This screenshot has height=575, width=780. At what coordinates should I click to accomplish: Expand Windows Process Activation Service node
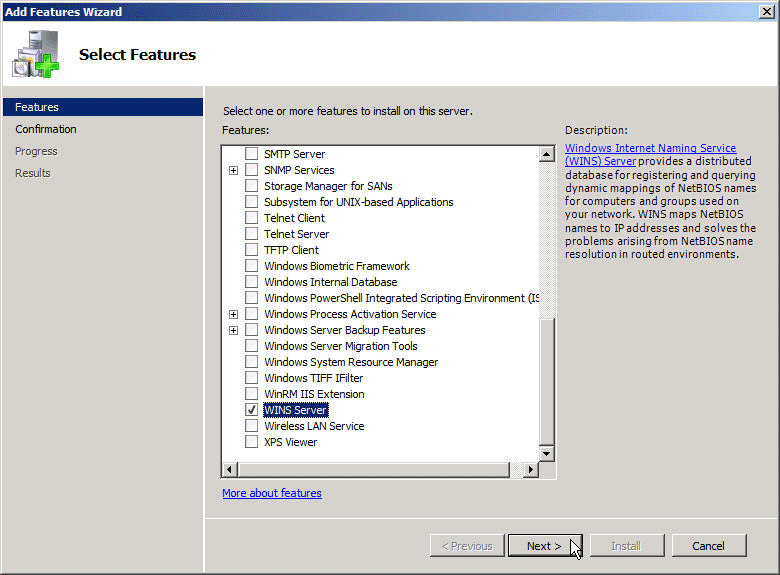[x=233, y=314]
